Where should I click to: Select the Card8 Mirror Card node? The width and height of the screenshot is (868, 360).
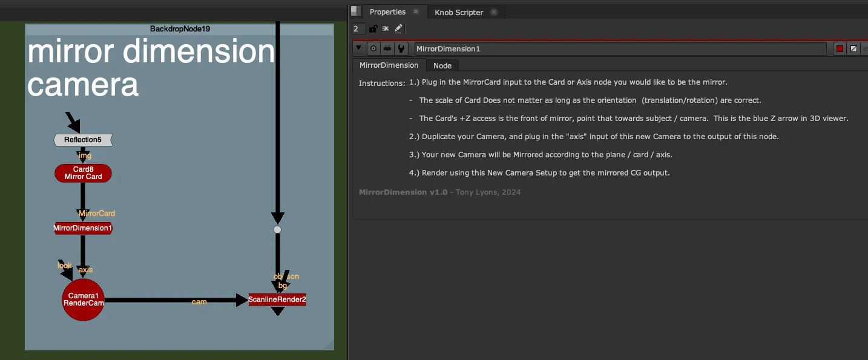[x=83, y=173]
